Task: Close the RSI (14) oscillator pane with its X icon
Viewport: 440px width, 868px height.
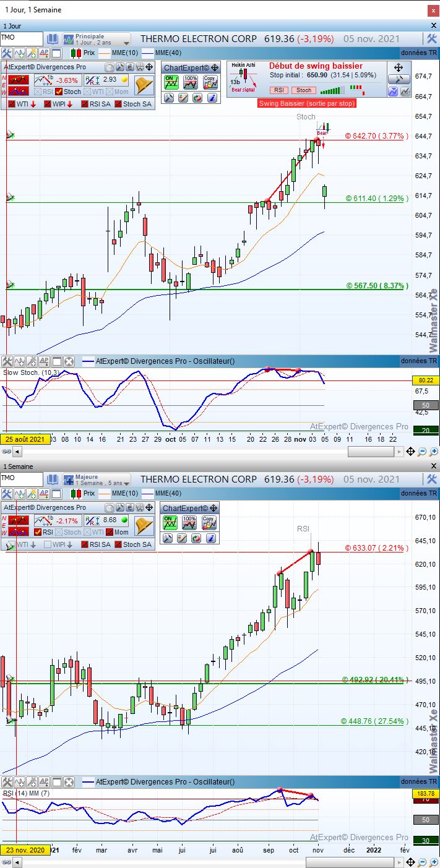Action: [69, 782]
